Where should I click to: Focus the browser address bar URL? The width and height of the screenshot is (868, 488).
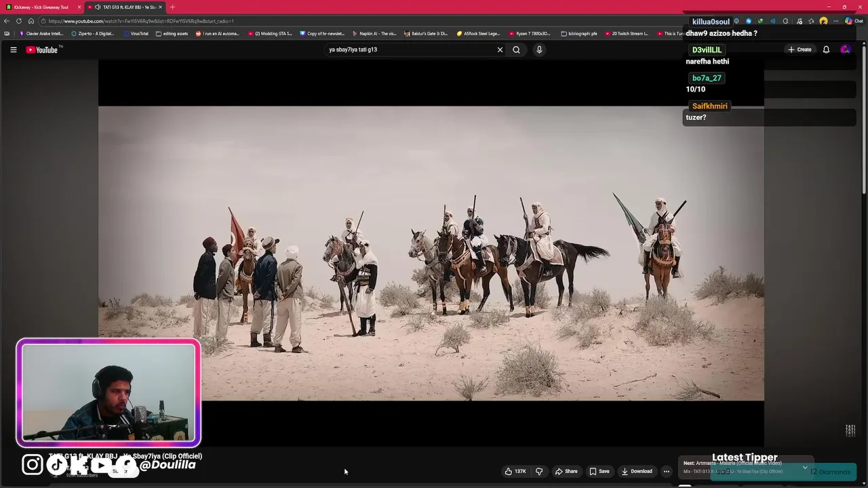(141, 21)
